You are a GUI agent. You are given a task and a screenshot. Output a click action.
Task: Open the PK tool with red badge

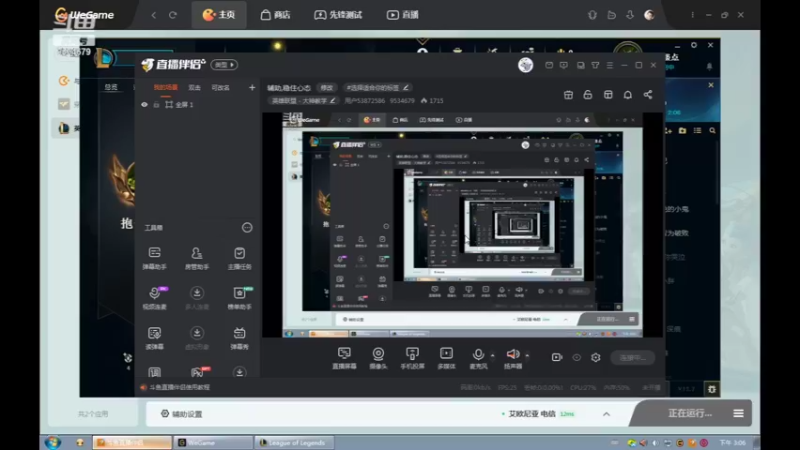198,372
